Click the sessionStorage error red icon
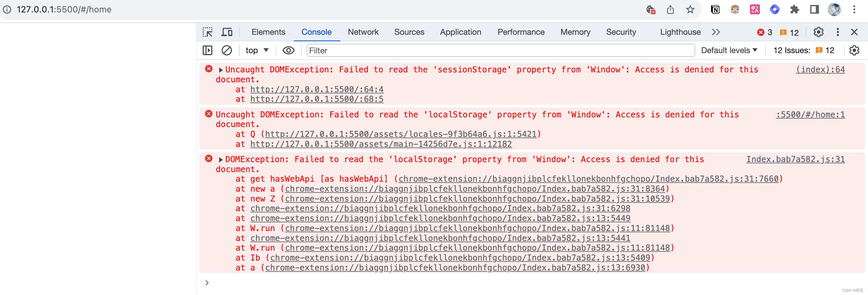The image size is (868, 295). pyautogui.click(x=208, y=69)
